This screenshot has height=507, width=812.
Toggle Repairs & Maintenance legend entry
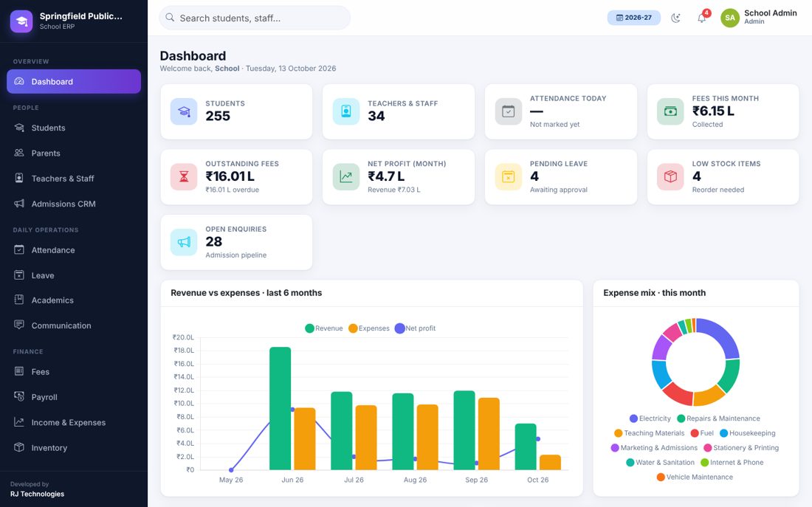(x=718, y=418)
